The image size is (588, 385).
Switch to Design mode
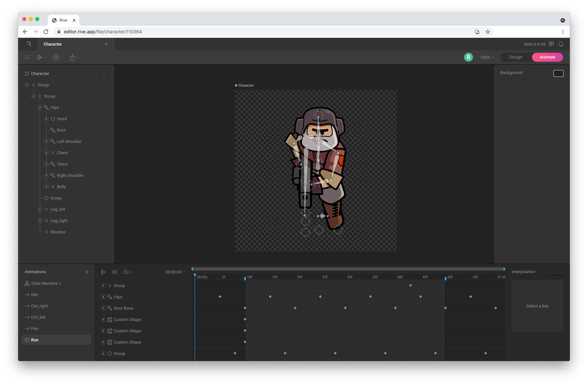tap(515, 57)
